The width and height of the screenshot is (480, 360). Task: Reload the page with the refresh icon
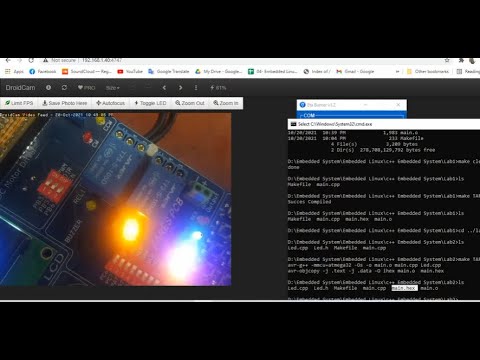[31, 61]
